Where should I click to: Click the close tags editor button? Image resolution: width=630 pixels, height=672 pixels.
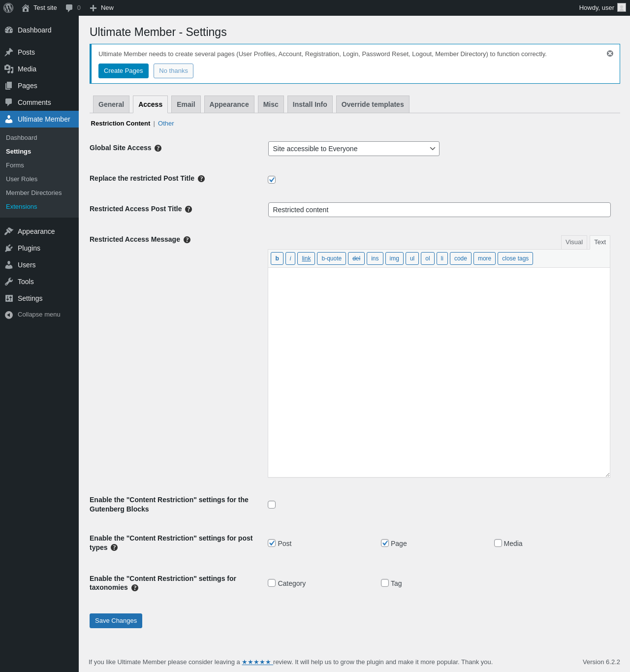click(515, 258)
